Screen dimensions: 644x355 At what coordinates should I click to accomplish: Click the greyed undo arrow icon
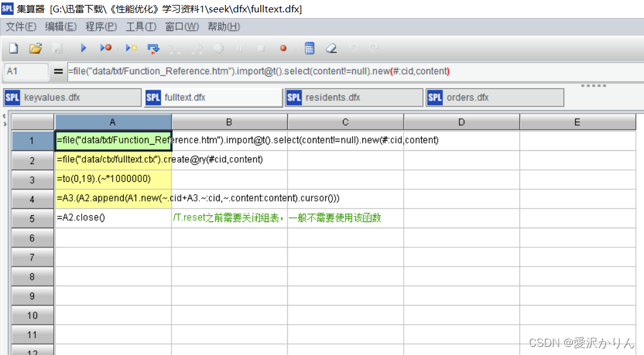click(x=353, y=48)
